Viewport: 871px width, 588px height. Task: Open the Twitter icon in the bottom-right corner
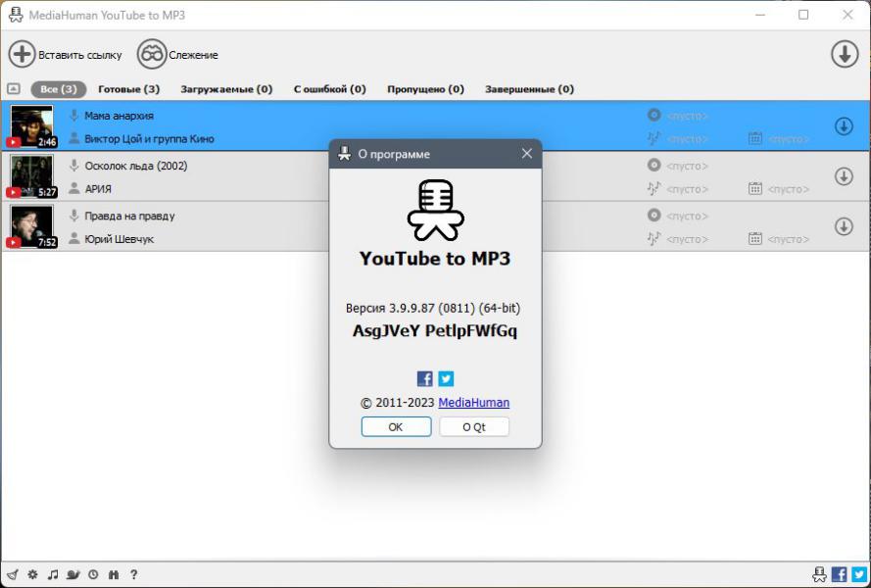point(859,574)
